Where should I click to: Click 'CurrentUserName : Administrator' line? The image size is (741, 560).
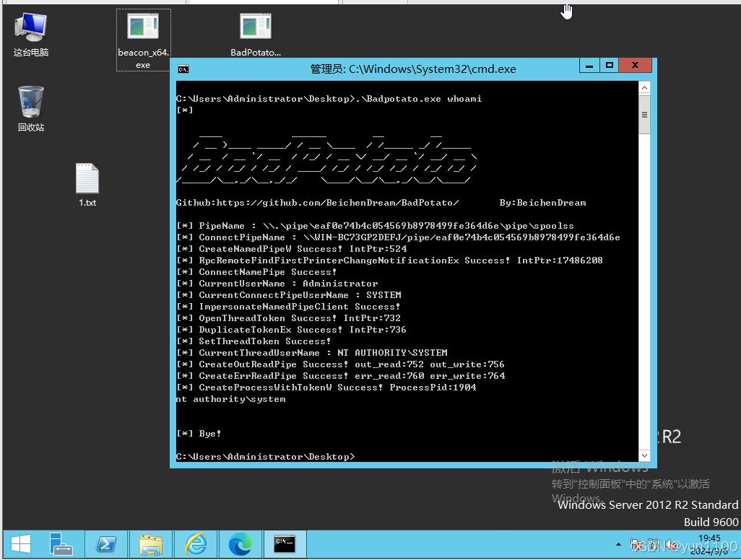(x=277, y=284)
